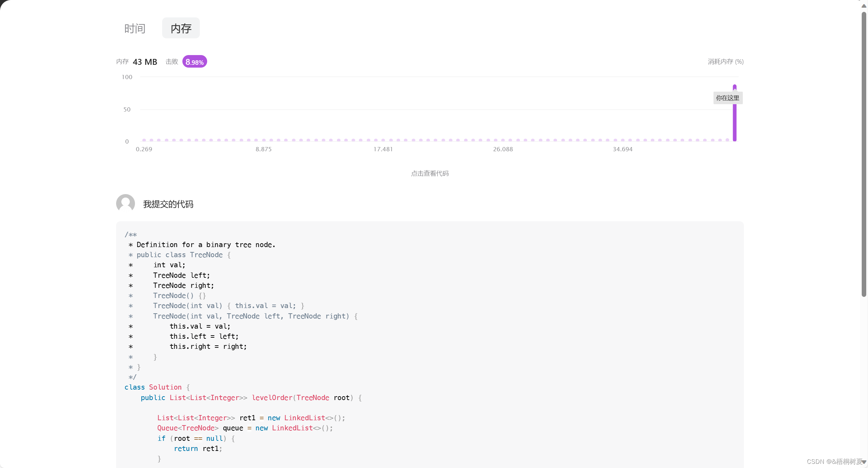Click the 26.088 x-axis label

(503, 149)
